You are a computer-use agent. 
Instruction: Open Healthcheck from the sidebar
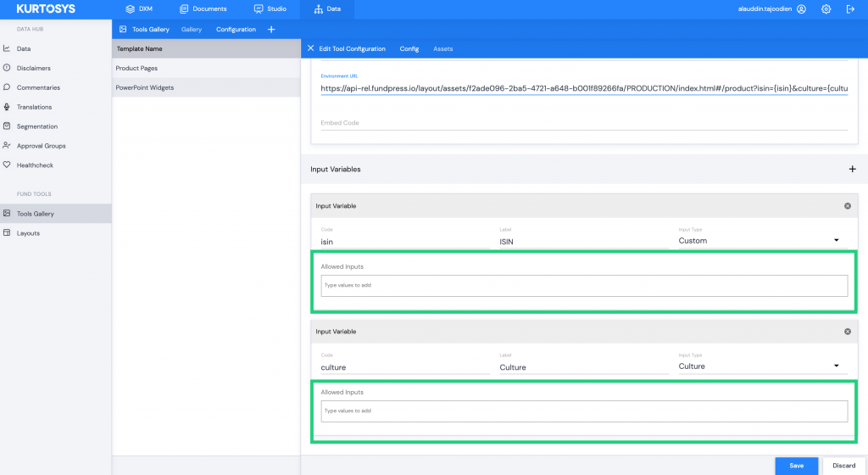click(34, 165)
